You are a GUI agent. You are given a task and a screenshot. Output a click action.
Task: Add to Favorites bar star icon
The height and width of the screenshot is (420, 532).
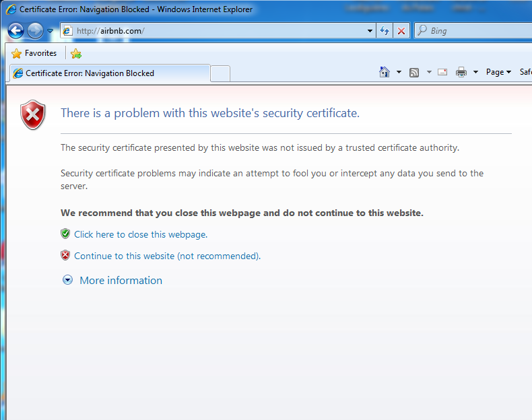coord(76,54)
